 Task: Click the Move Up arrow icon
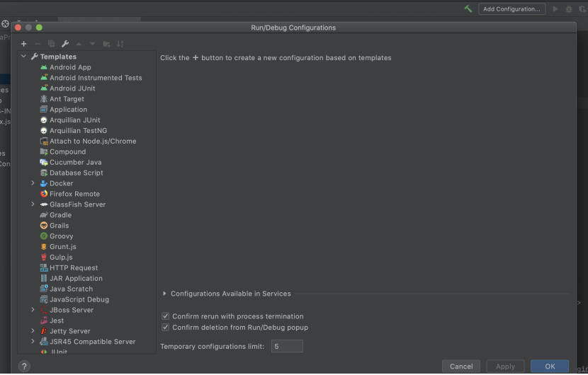click(79, 44)
